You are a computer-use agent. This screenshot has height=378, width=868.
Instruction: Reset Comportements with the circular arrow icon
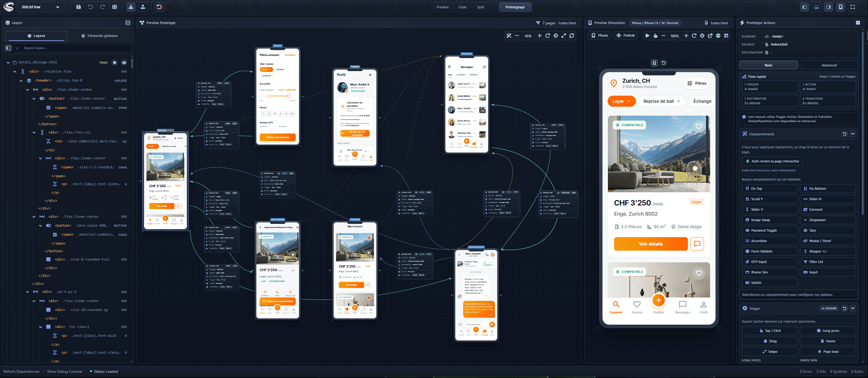click(844, 134)
